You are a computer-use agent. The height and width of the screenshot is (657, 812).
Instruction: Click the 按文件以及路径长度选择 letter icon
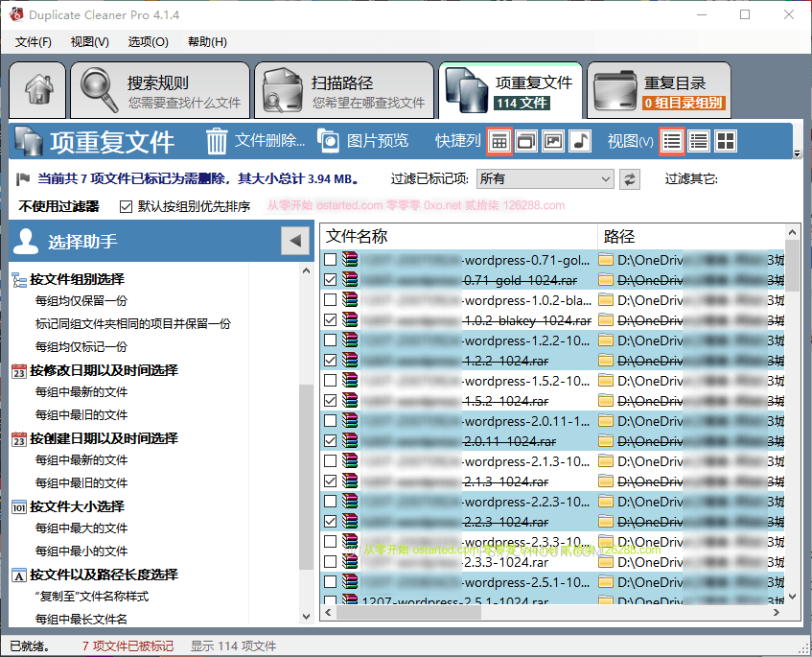coord(19,575)
